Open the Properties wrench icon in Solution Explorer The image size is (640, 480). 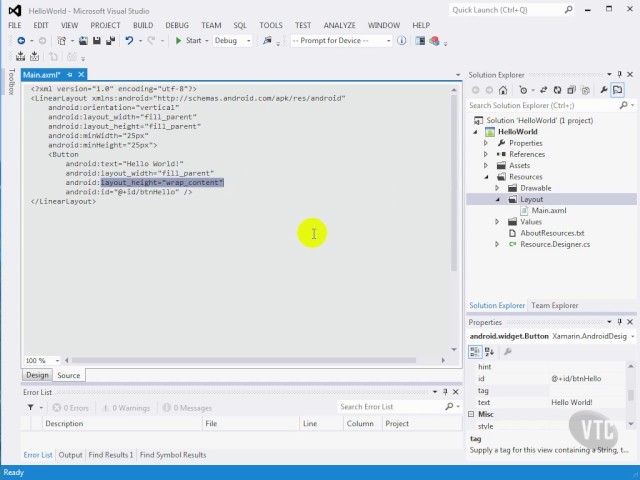604,90
